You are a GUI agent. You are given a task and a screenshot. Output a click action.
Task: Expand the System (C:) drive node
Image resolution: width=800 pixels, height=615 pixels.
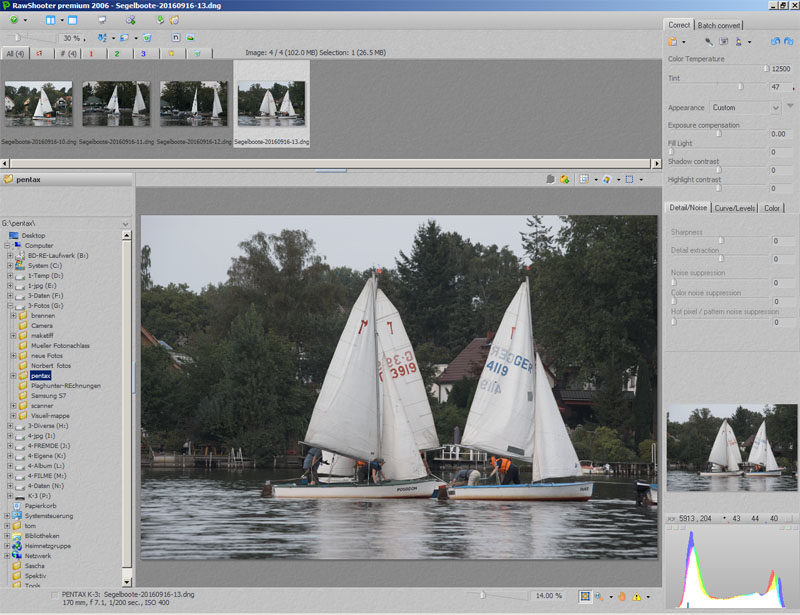click(9, 265)
